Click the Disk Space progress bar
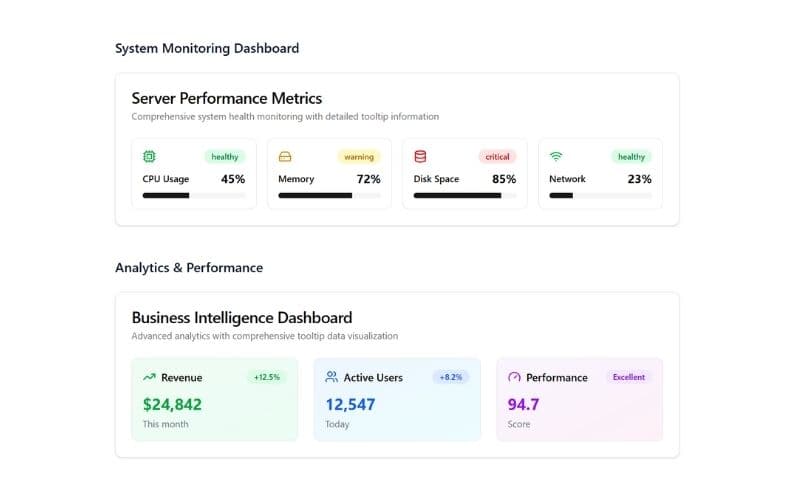Viewport: 800px width, 500px height. tap(465, 196)
